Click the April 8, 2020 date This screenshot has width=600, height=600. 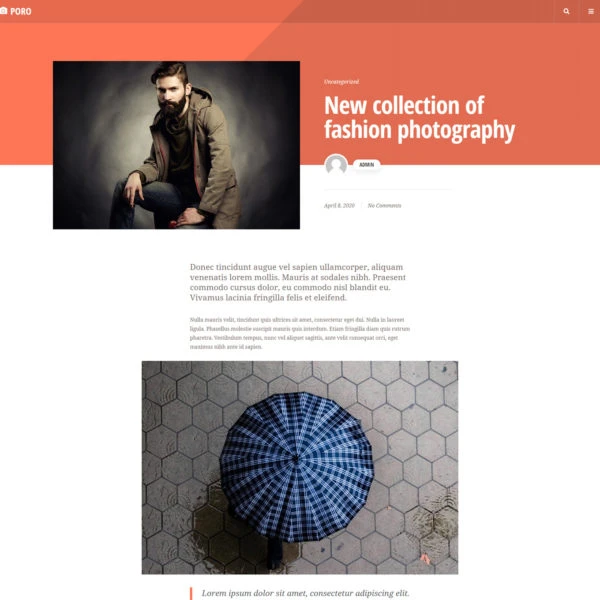pos(339,205)
